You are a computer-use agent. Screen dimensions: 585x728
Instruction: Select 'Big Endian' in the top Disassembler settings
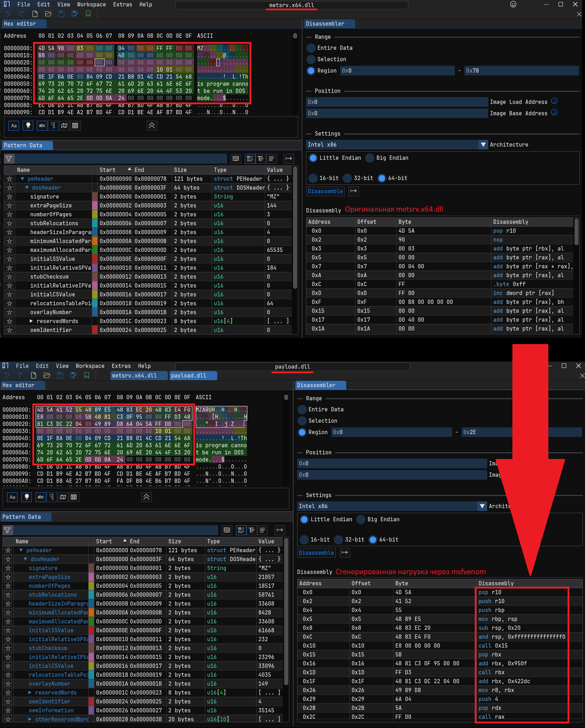pos(370,158)
